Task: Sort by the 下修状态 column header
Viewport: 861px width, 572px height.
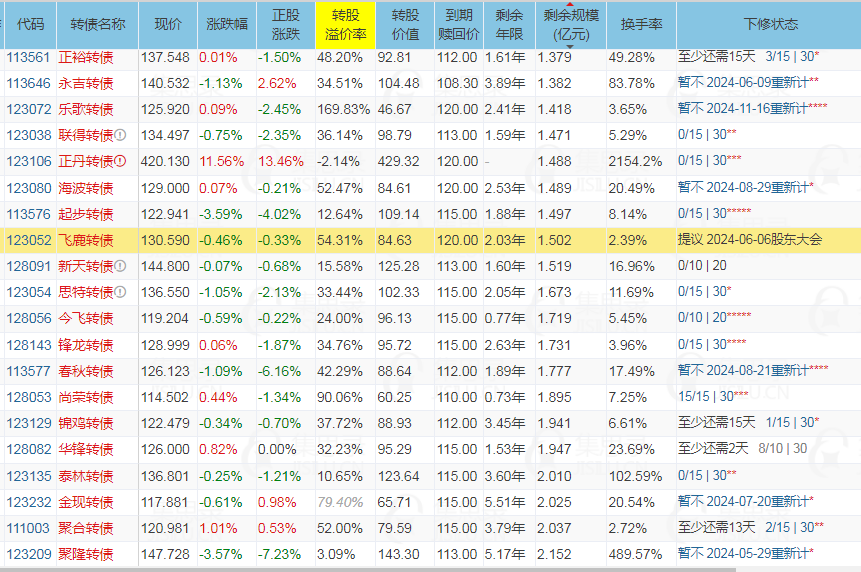Action: click(770, 25)
